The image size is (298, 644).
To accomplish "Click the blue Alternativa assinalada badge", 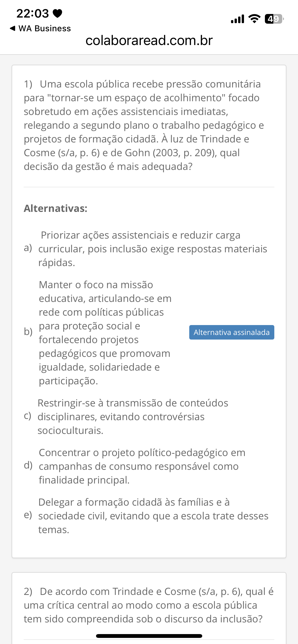I will (232, 332).
